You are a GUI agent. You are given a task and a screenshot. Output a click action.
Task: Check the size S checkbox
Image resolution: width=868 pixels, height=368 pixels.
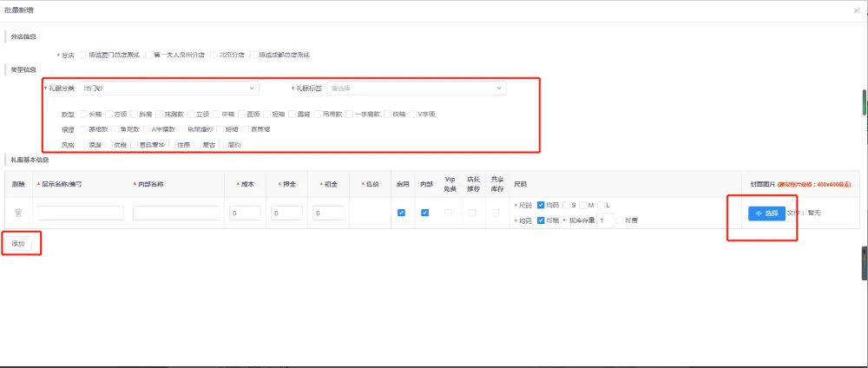pyautogui.click(x=566, y=205)
